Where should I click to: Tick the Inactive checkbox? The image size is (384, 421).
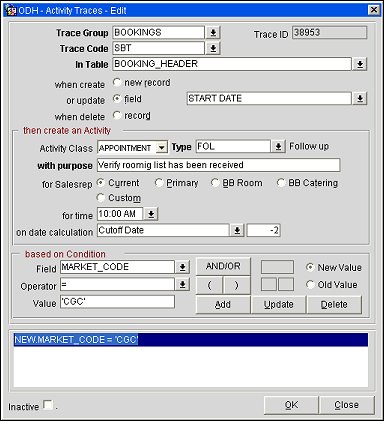pos(49,405)
